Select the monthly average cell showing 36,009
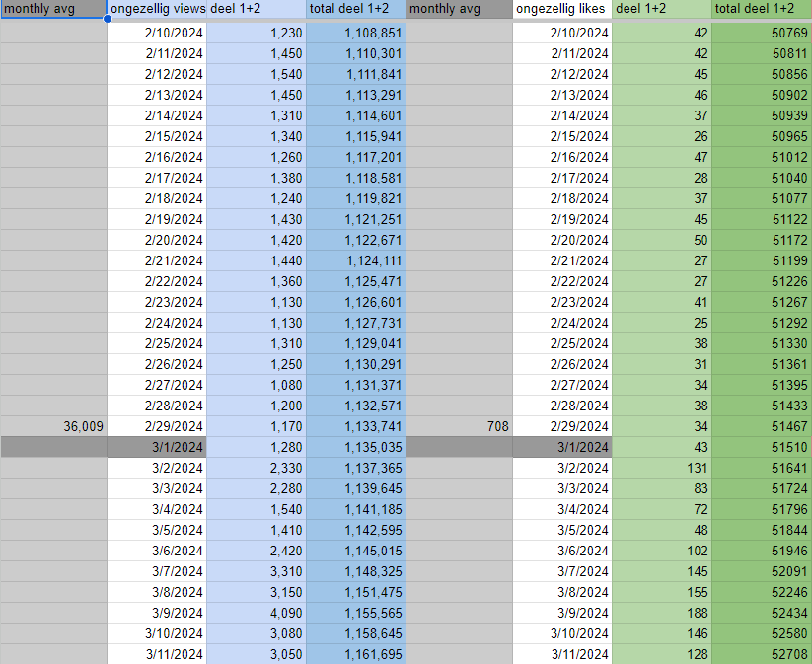The height and width of the screenshot is (664, 812). pos(53,426)
